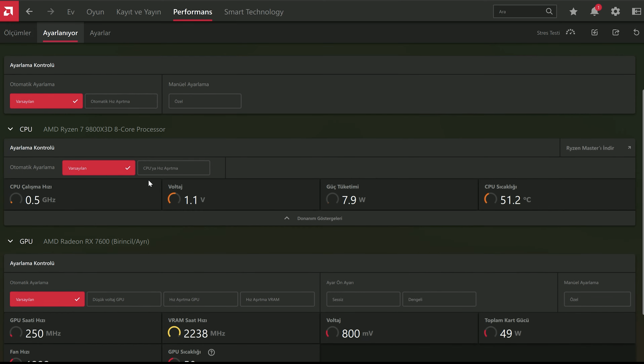Click AMD Ryzen 7 9800X3D processor name
The image size is (644, 364).
(x=104, y=129)
